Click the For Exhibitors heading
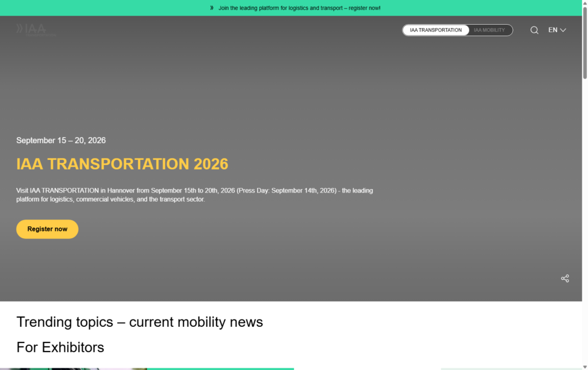 [60, 347]
